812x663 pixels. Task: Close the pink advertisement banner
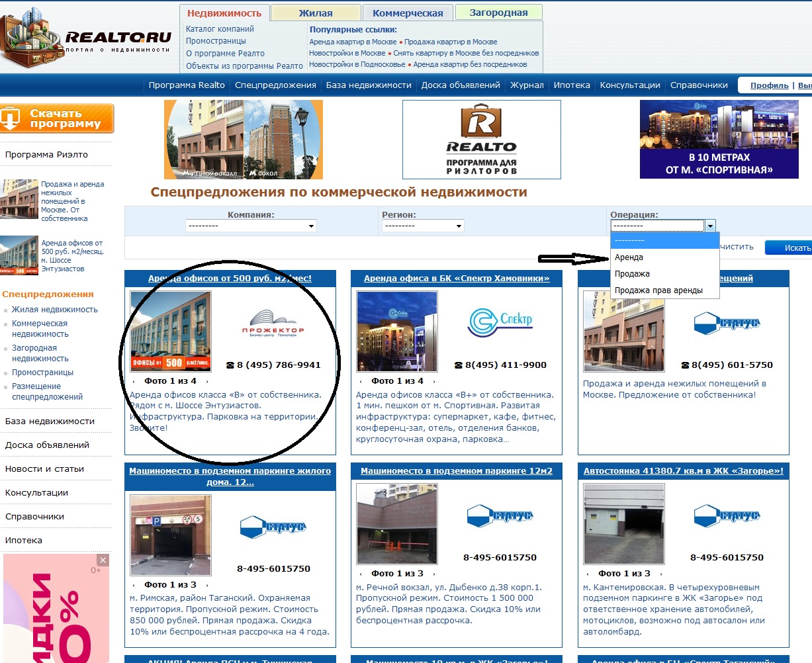(x=102, y=560)
